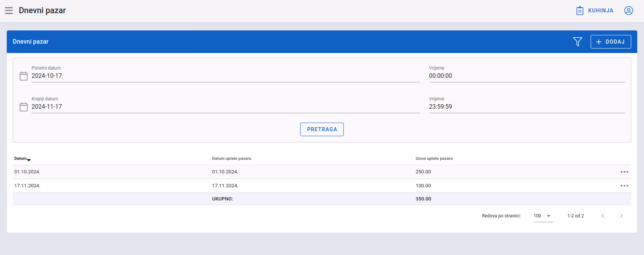This screenshot has height=255, width=644.
Task: Edit the Početni datum field
Action: point(225,76)
